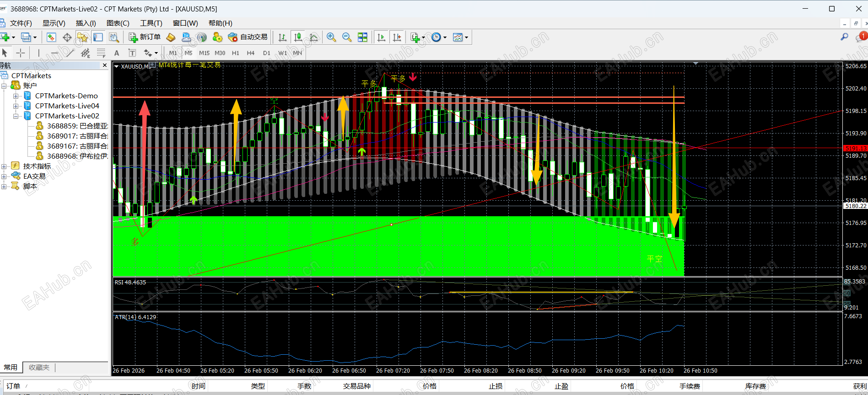Toggle the Navigator panel button
The height and width of the screenshot is (395, 868).
click(x=82, y=37)
